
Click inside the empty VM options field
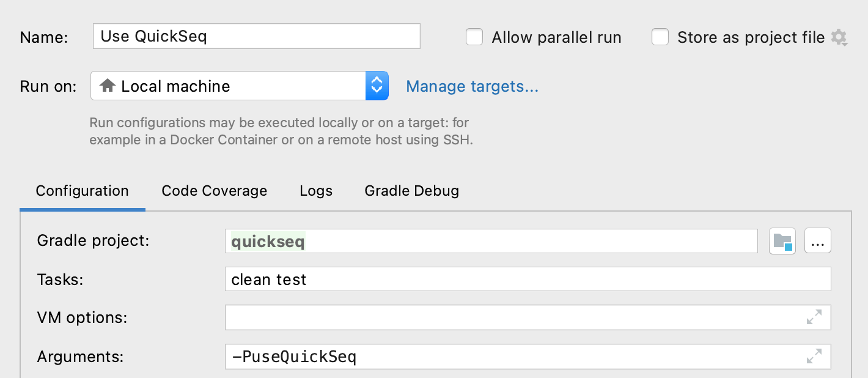(x=528, y=317)
